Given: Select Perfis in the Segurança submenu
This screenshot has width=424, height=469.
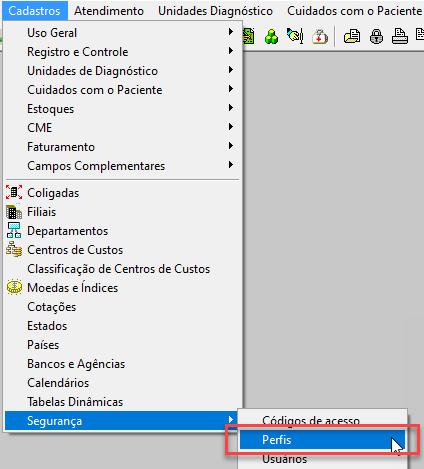Looking at the screenshot, I should tap(322, 440).
